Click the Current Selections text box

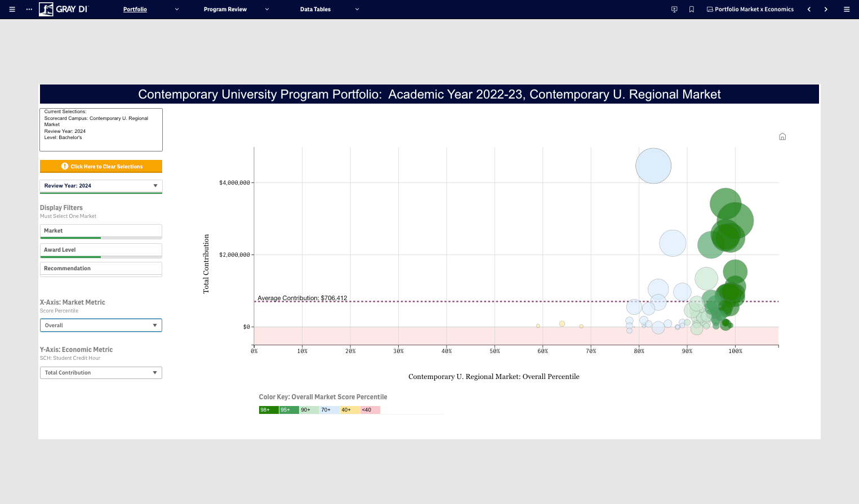(101, 130)
